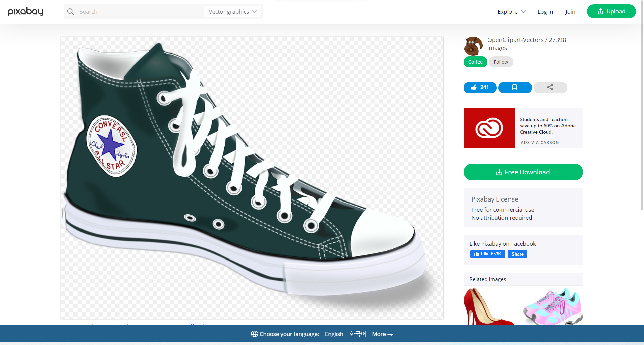
Task: Click 'Like Pixabay on Facebook' text
Action: click(x=502, y=244)
